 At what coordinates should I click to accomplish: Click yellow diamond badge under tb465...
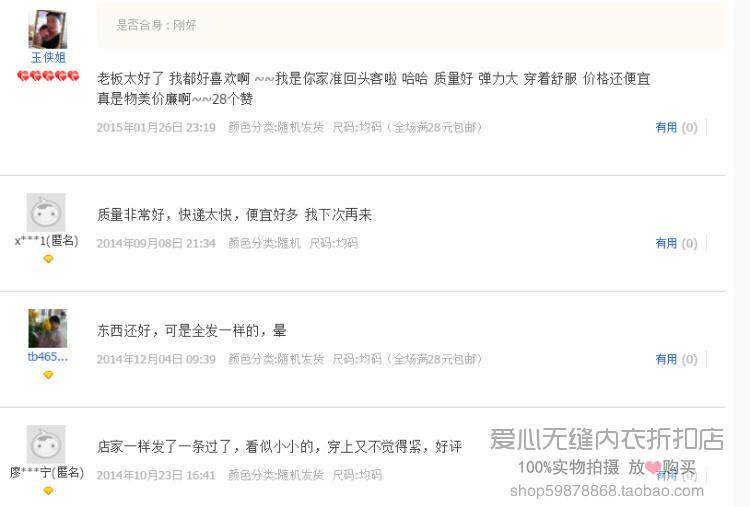(48, 375)
